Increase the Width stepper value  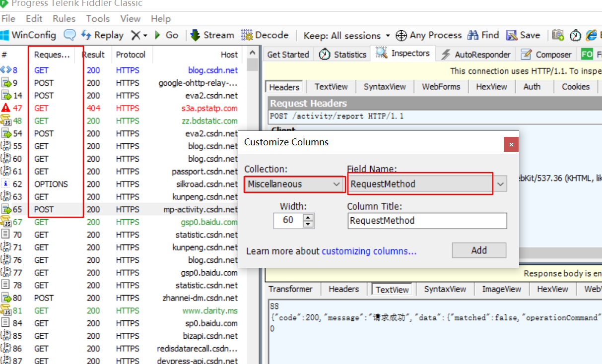309,217
